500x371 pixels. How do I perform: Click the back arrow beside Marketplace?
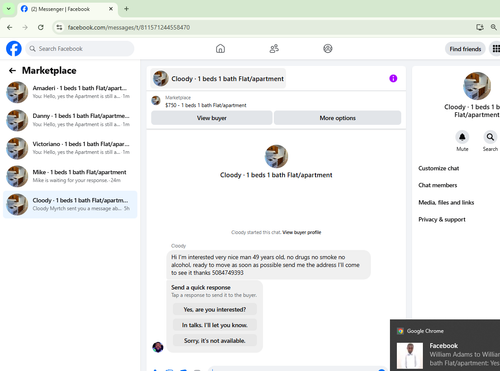12,70
